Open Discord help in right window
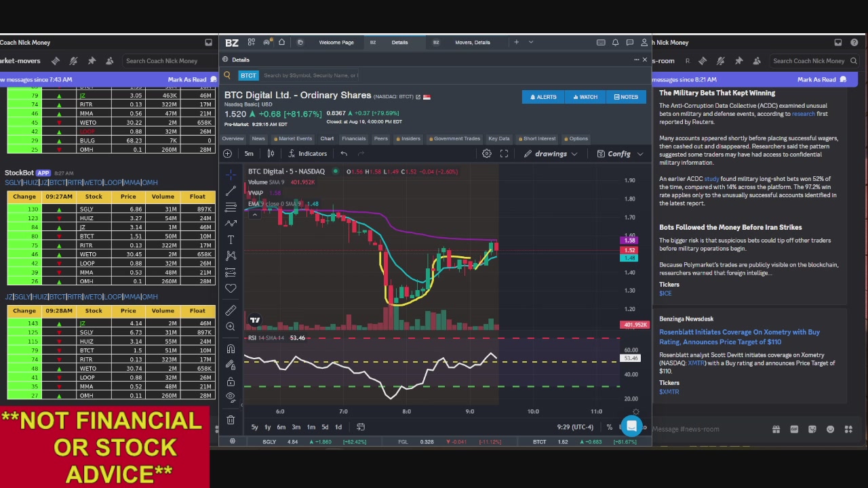Screen dimensions: 868x488 tap(856, 42)
